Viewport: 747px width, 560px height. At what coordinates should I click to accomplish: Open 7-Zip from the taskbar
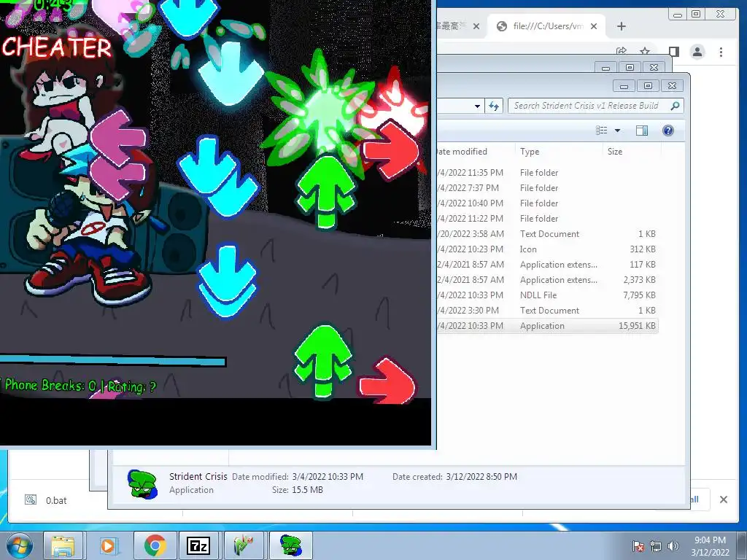(x=198, y=545)
